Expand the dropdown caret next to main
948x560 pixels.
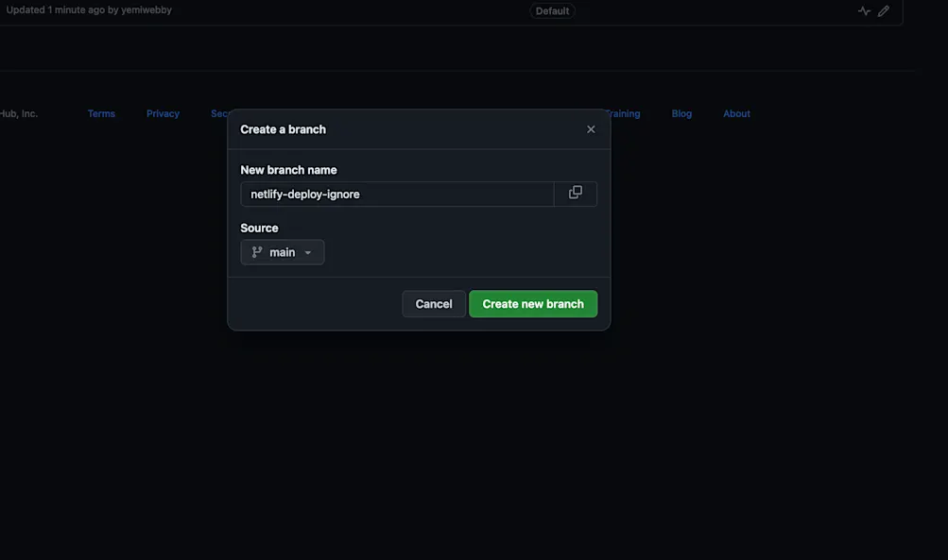click(x=307, y=252)
